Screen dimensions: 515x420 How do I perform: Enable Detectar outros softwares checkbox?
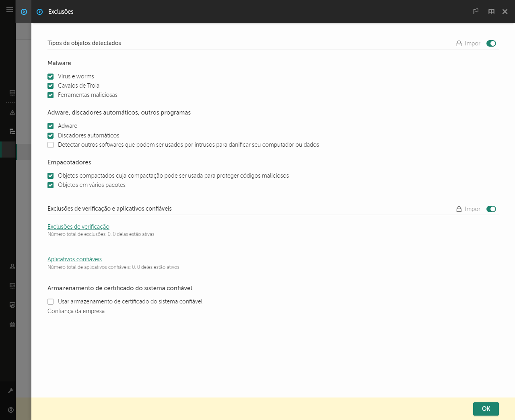pyautogui.click(x=51, y=145)
